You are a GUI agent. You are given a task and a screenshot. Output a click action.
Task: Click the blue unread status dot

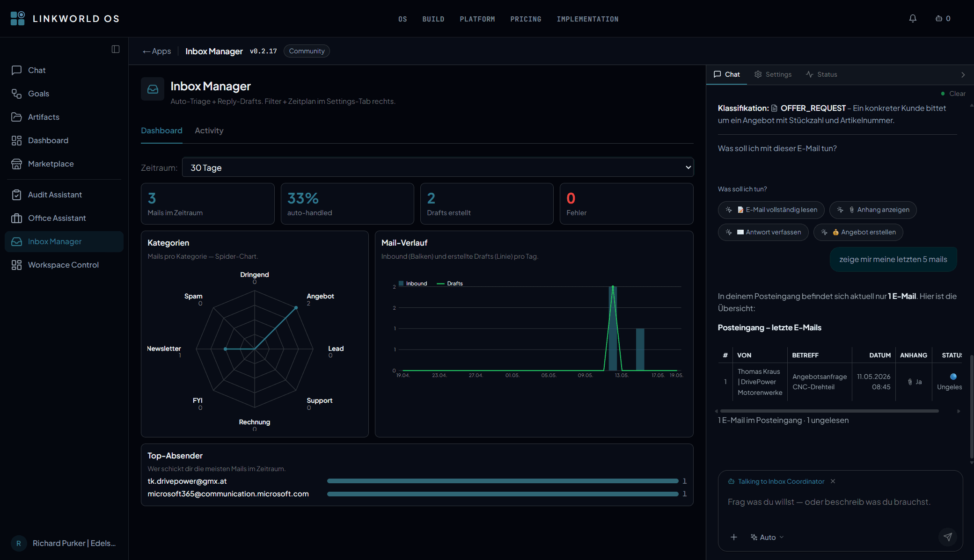coord(953,377)
